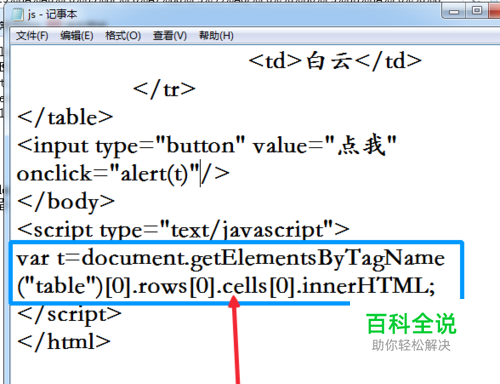The width and height of the screenshot is (500, 384).
Task: Click the '<script type="text/javascript">' line
Action: [x=183, y=230]
